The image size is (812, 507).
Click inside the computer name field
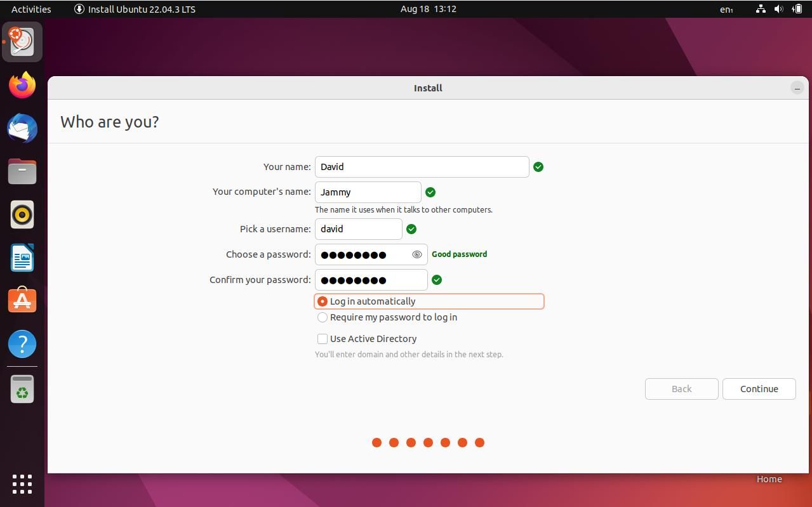pos(368,192)
